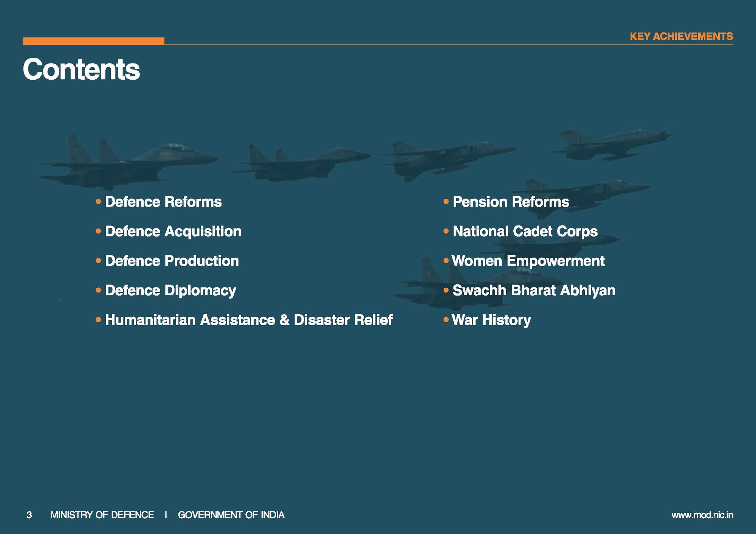Click the www.mod.nic.in link
This screenshot has width=756, height=534.
[702, 515]
